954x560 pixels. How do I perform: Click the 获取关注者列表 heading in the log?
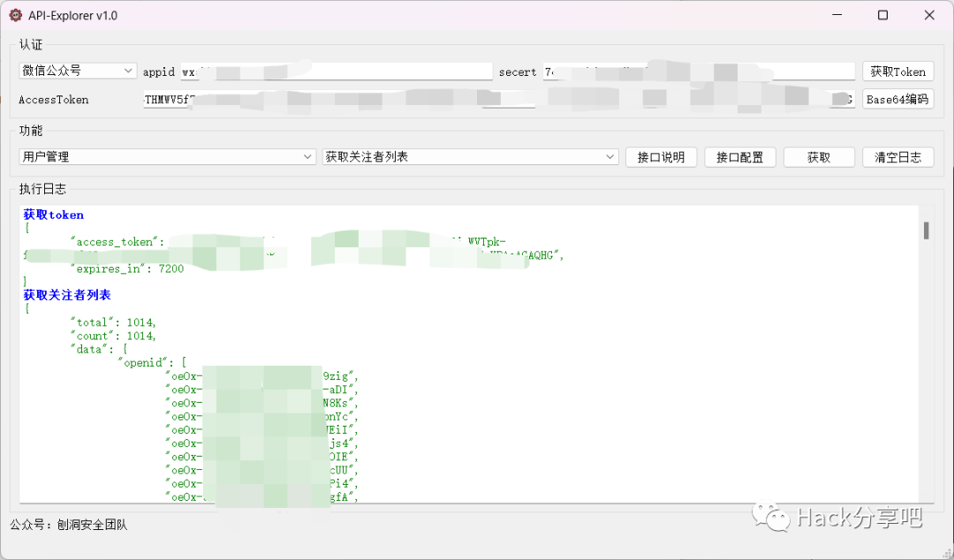click(x=67, y=295)
